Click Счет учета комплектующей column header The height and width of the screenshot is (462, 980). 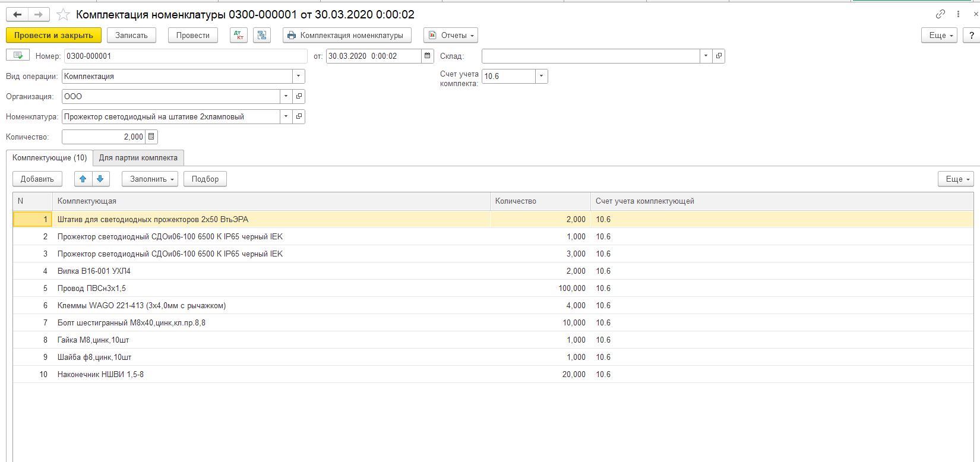click(x=782, y=201)
